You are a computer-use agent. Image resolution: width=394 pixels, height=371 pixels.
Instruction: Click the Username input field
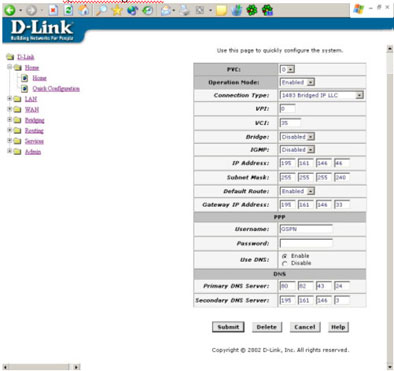(306, 229)
